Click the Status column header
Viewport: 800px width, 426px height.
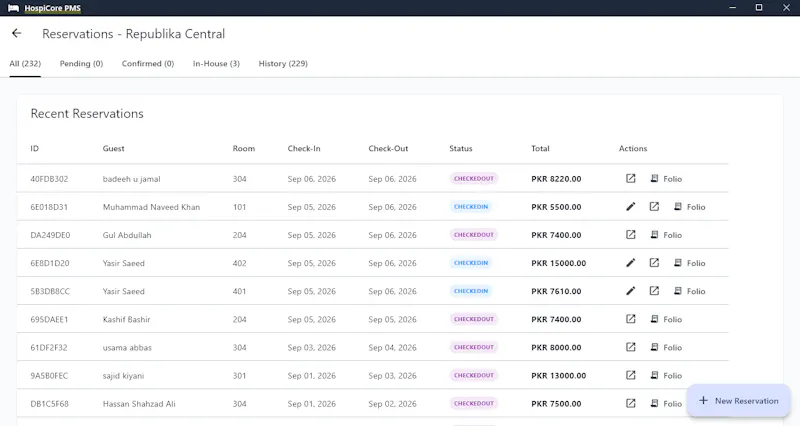(x=461, y=148)
